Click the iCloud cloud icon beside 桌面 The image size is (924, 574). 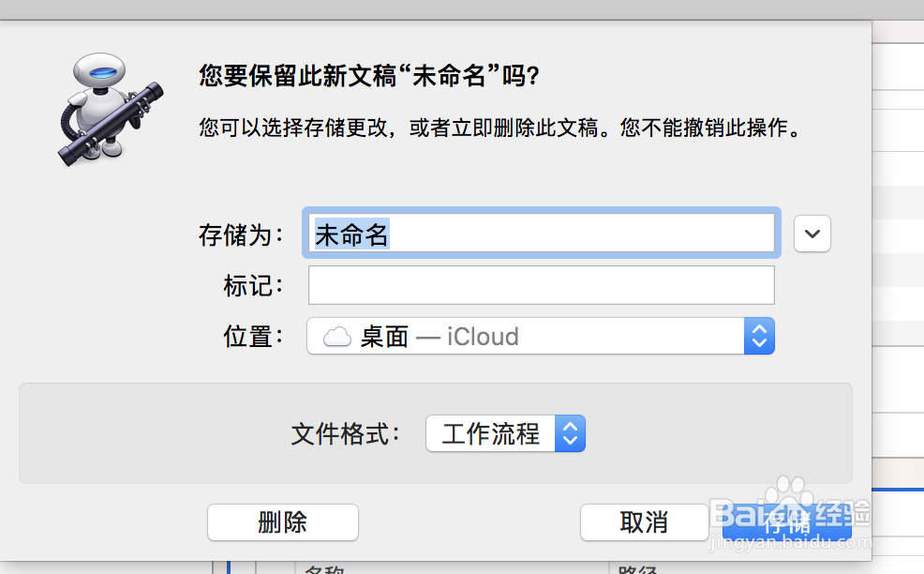335,336
